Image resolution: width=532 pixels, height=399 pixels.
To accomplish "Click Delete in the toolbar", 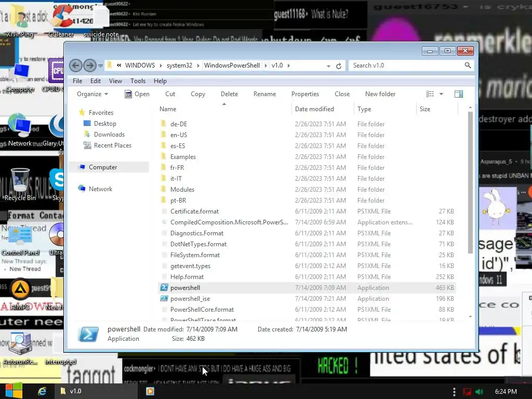I will pyautogui.click(x=229, y=94).
